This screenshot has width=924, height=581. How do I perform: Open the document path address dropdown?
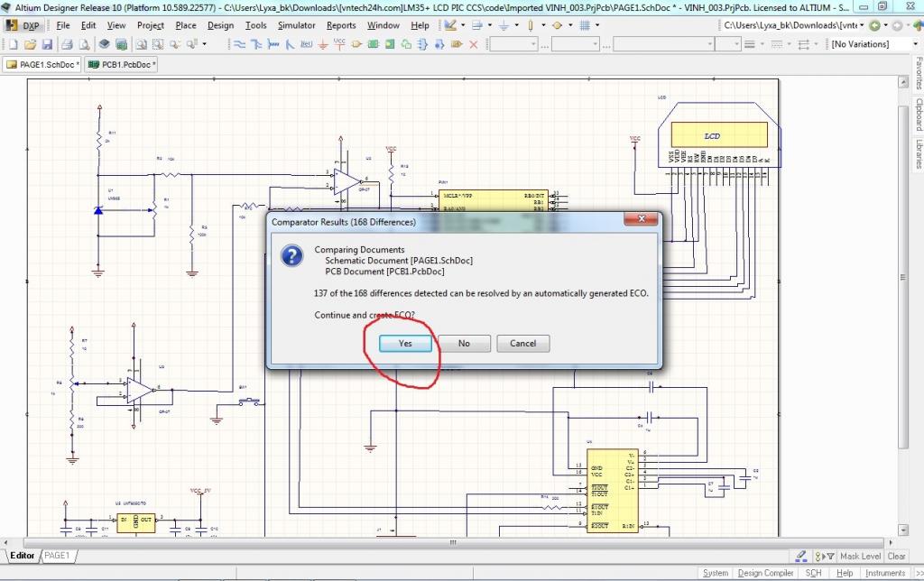(862, 25)
